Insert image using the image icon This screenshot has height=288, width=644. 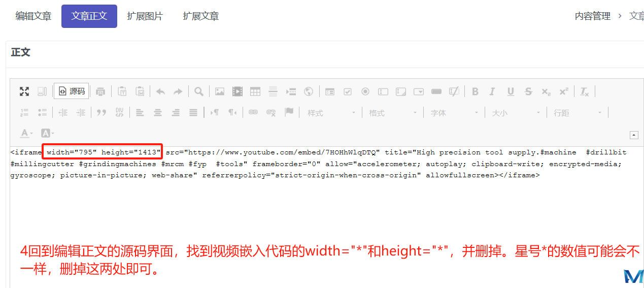(220, 91)
